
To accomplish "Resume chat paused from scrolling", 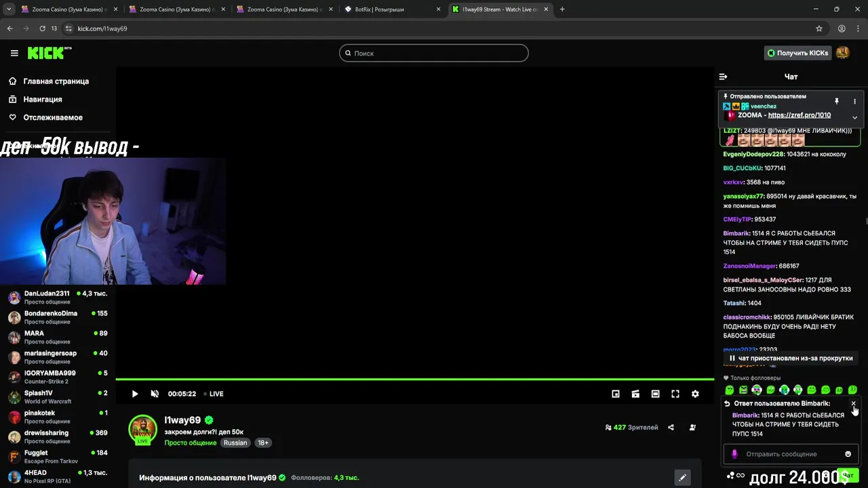I will (791, 358).
